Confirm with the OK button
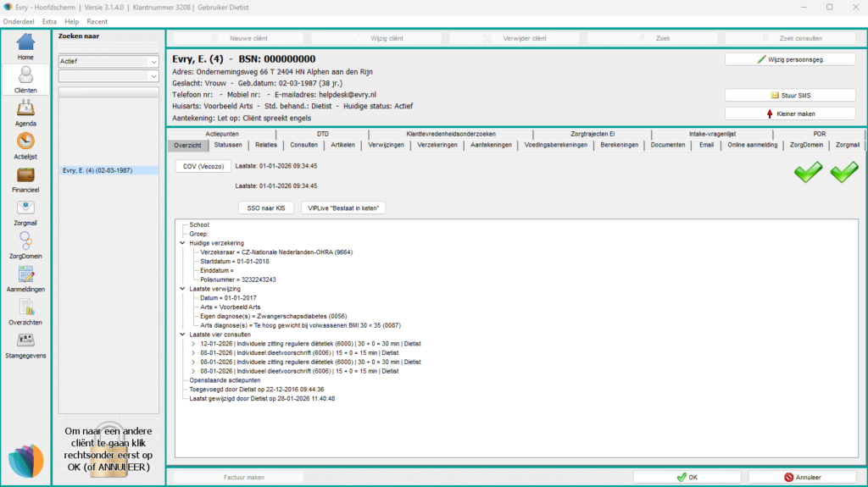The height and width of the screenshot is (487, 868). (x=687, y=477)
